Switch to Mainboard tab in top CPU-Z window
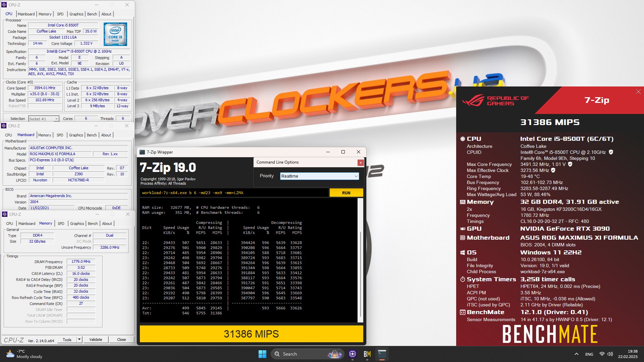 tap(26, 14)
